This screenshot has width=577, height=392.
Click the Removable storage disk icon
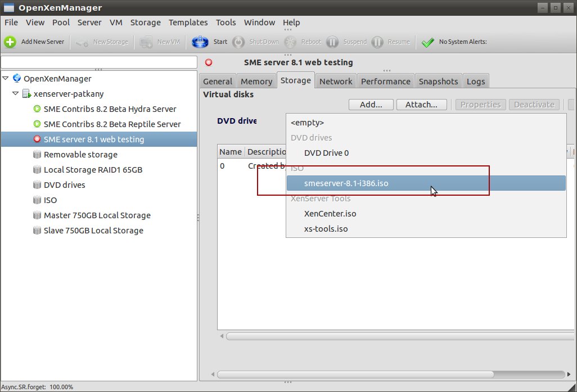click(x=37, y=154)
